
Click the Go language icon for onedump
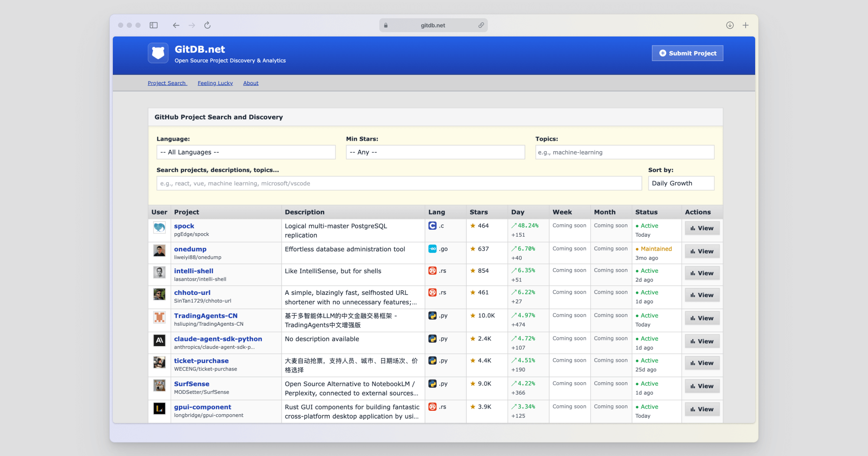pos(432,249)
